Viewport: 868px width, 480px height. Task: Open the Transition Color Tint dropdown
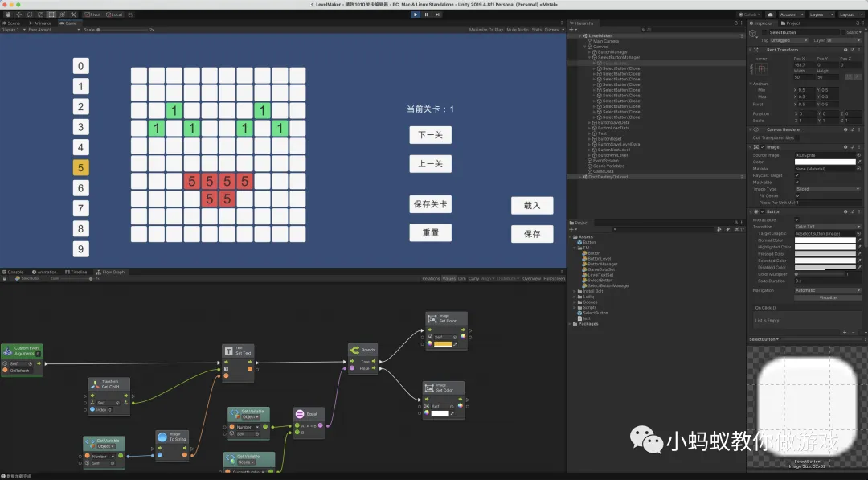(x=828, y=227)
